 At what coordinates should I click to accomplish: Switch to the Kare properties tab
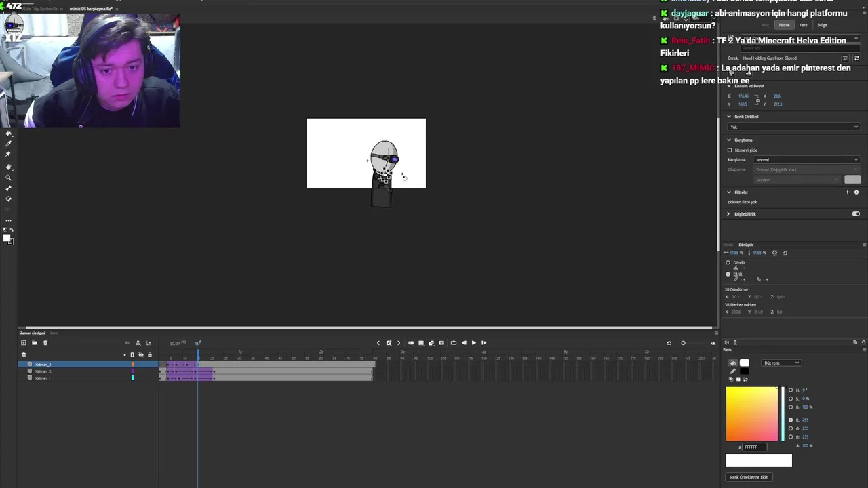coord(803,25)
